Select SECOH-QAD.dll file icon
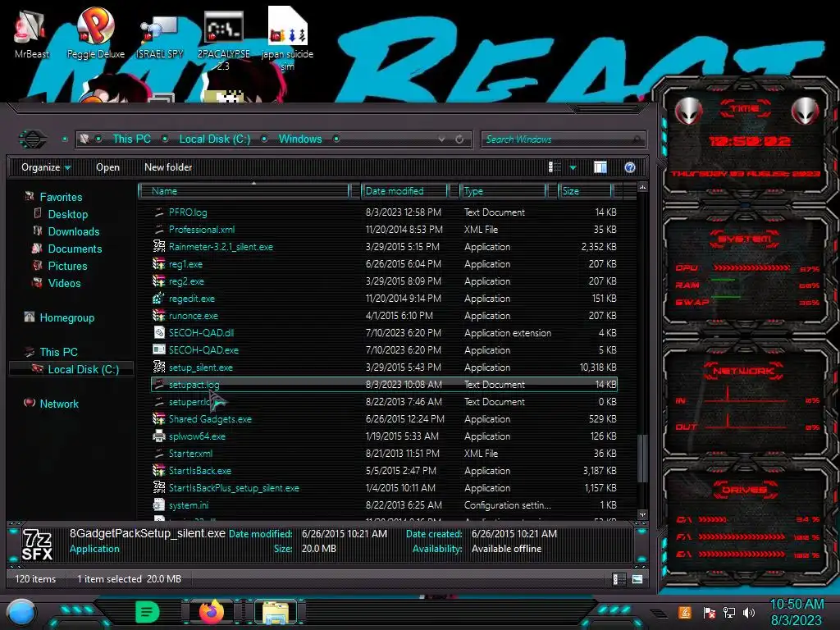This screenshot has width=840, height=630. tap(158, 332)
